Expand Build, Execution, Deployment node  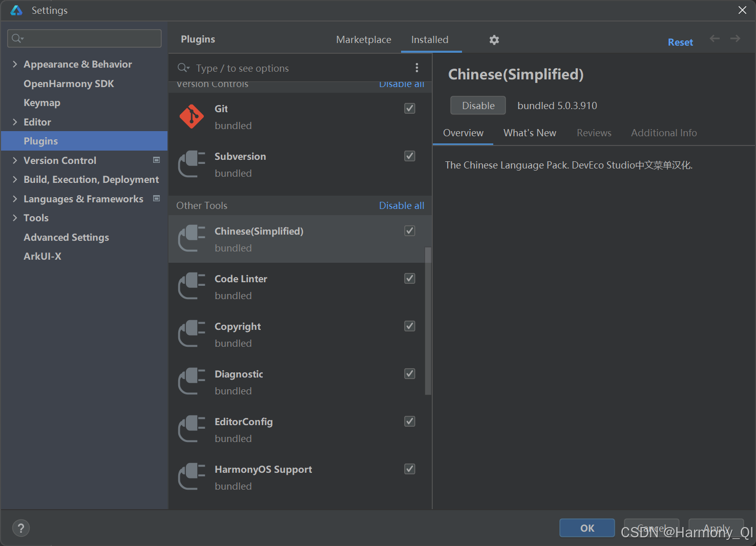(15, 179)
